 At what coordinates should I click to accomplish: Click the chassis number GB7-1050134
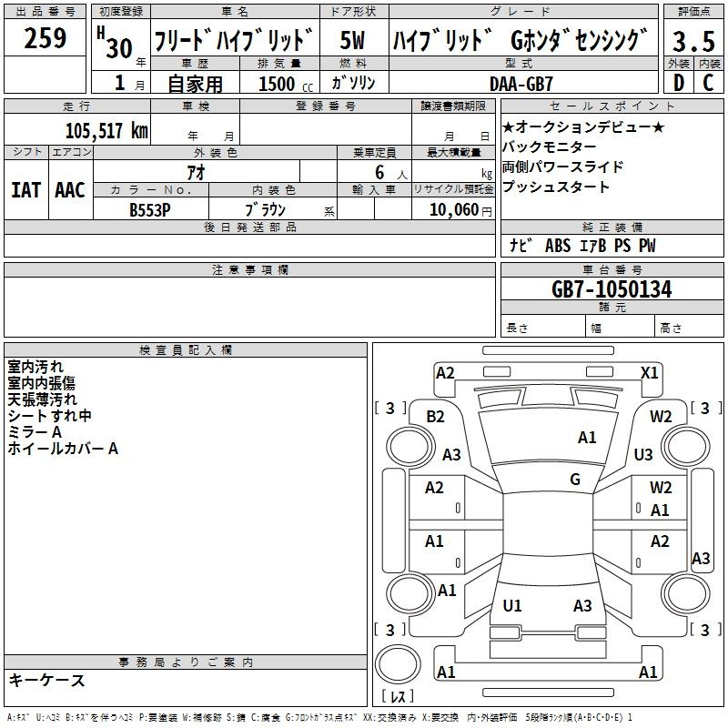pyautogui.click(x=612, y=290)
